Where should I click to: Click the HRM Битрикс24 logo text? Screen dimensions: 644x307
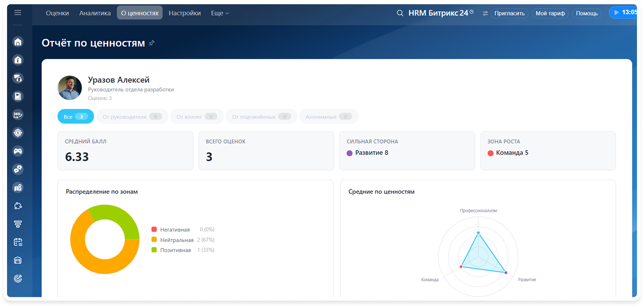438,13
